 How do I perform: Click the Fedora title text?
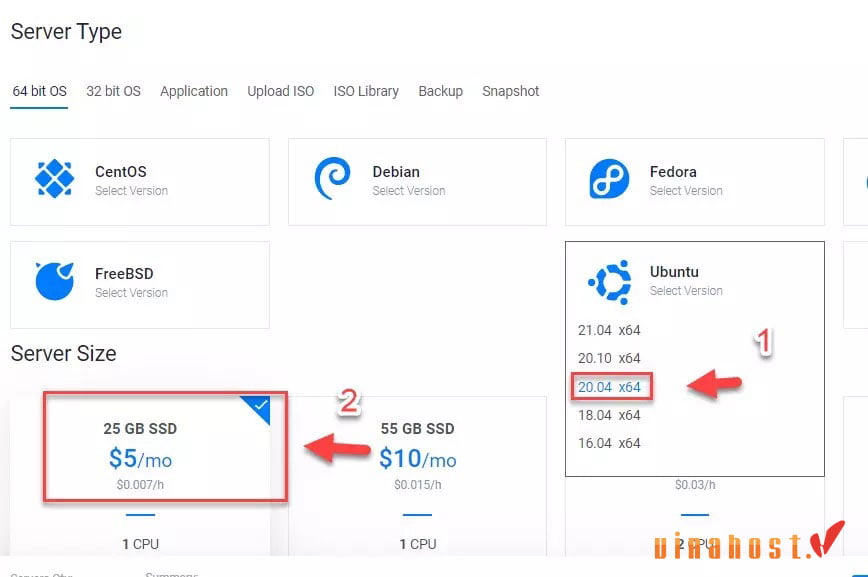point(673,172)
